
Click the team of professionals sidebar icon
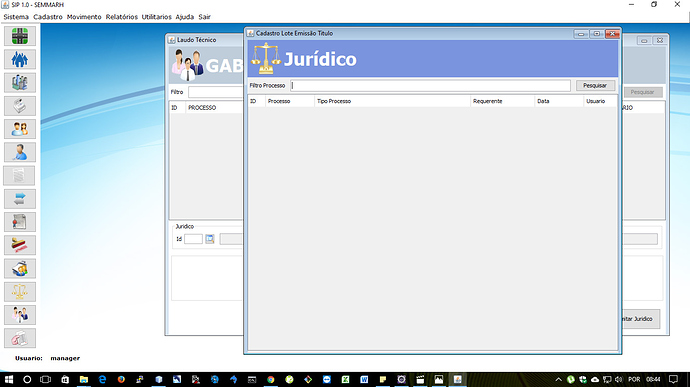tap(20, 315)
